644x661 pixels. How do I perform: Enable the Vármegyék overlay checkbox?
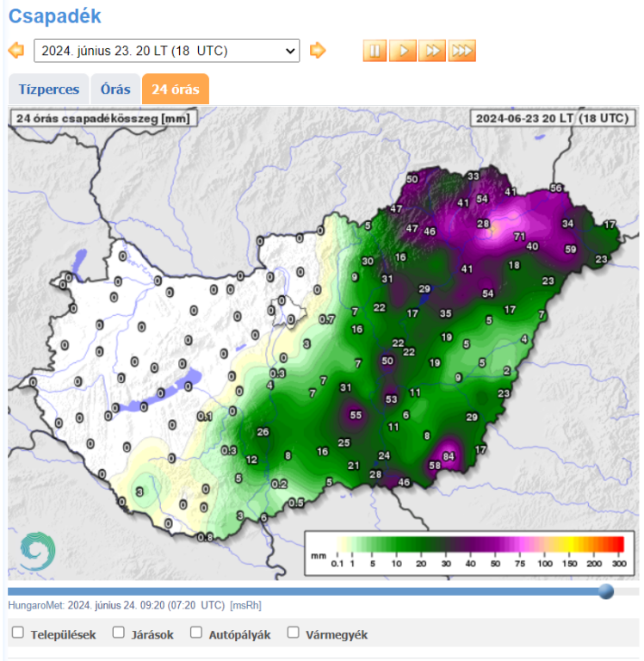click(x=293, y=633)
